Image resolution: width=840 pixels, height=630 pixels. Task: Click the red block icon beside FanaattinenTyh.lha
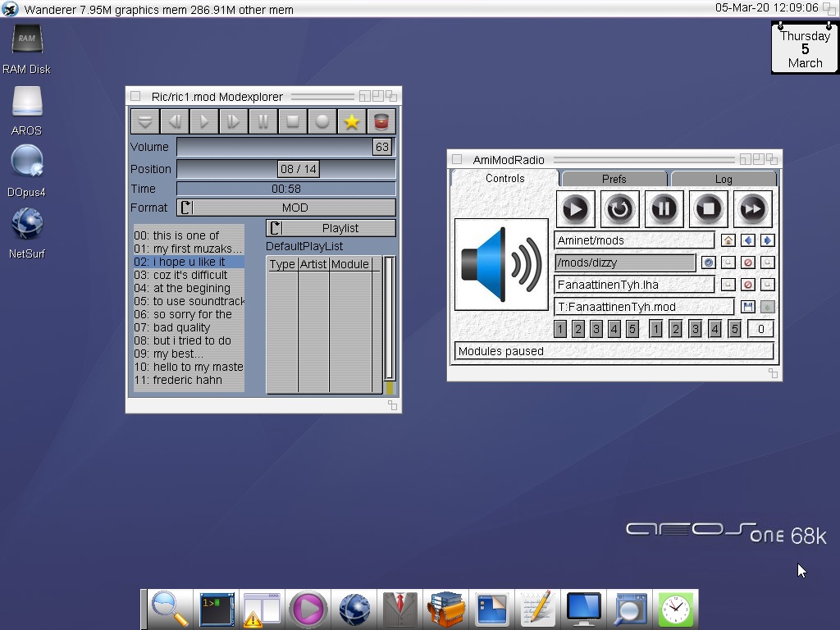pyautogui.click(x=747, y=285)
